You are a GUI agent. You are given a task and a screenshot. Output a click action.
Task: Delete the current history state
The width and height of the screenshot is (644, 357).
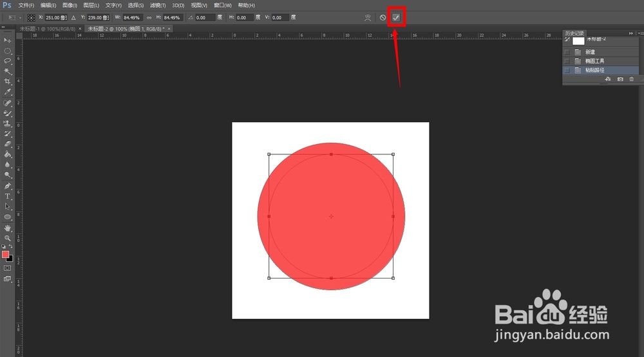pyautogui.click(x=632, y=79)
